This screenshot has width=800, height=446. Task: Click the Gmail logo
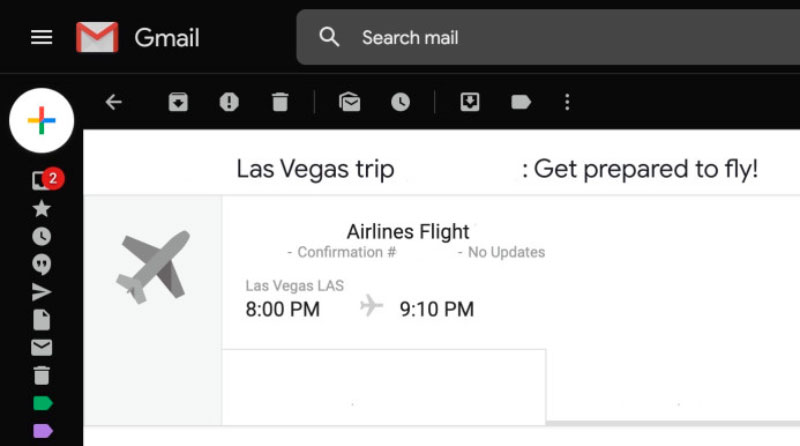coord(138,37)
